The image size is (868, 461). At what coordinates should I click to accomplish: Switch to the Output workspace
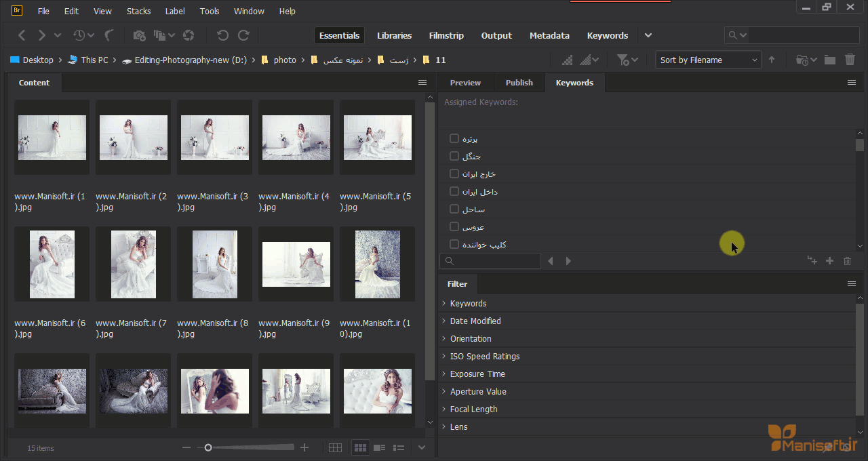click(x=496, y=35)
